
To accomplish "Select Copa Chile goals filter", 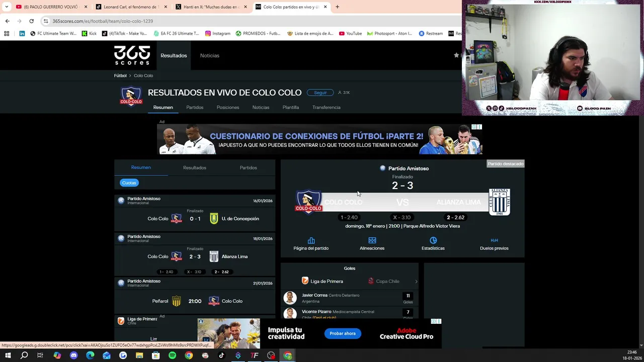I will point(383,281).
